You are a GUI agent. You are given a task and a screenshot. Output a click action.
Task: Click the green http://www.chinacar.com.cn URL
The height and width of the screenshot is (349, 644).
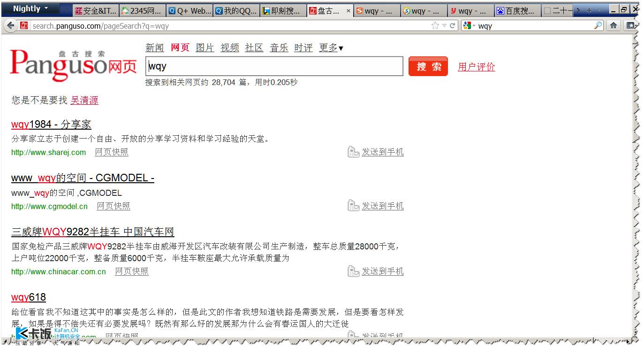(x=59, y=271)
